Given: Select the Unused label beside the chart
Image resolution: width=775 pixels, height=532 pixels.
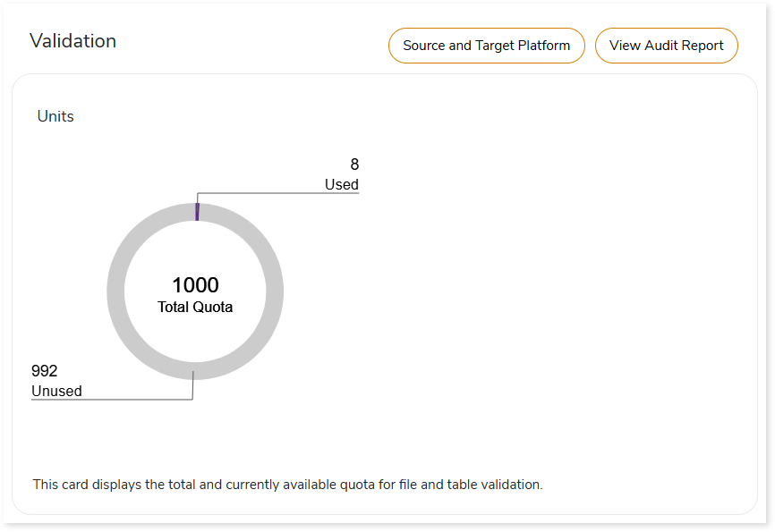Looking at the screenshot, I should (x=56, y=391).
